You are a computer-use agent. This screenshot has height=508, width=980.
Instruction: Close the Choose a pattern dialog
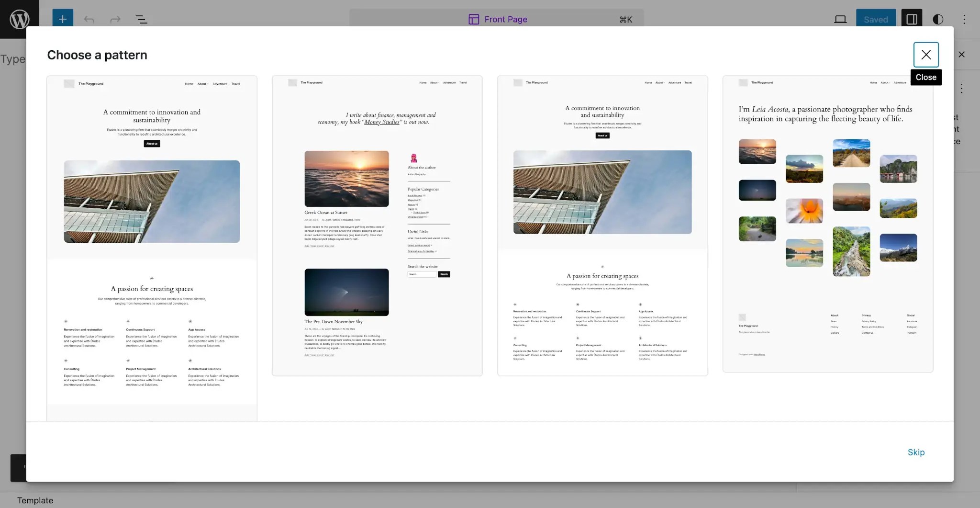point(926,55)
